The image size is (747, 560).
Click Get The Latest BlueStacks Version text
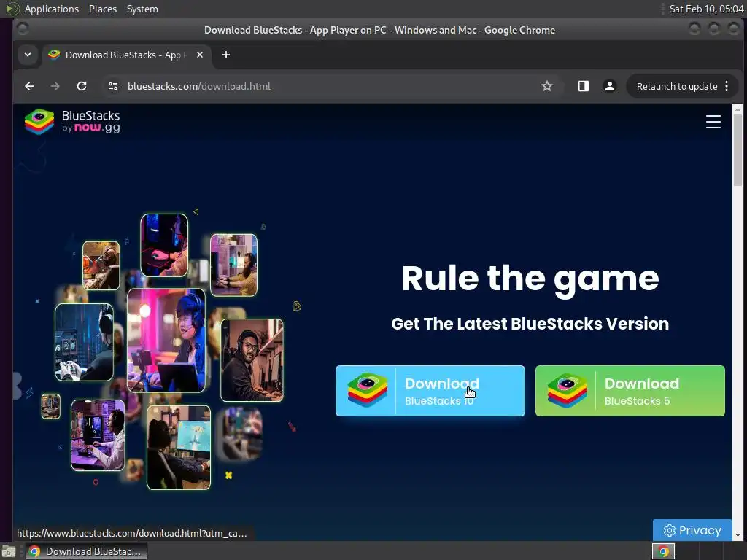pyautogui.click(x=530, y=324)
